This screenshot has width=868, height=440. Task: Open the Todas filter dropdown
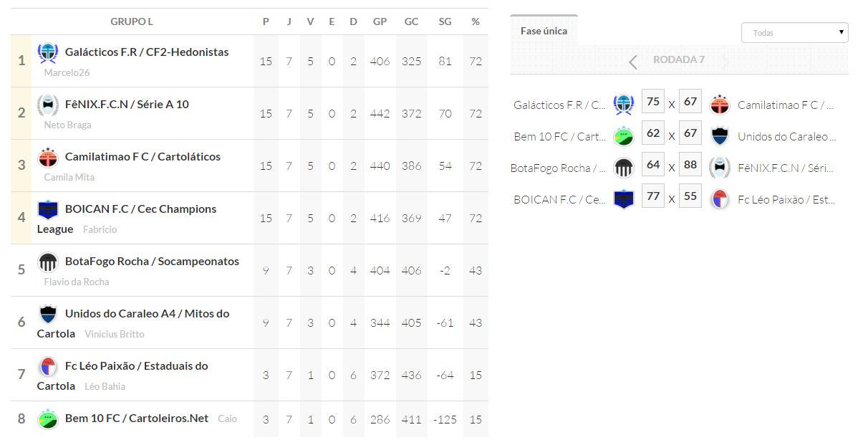point(794,33)
